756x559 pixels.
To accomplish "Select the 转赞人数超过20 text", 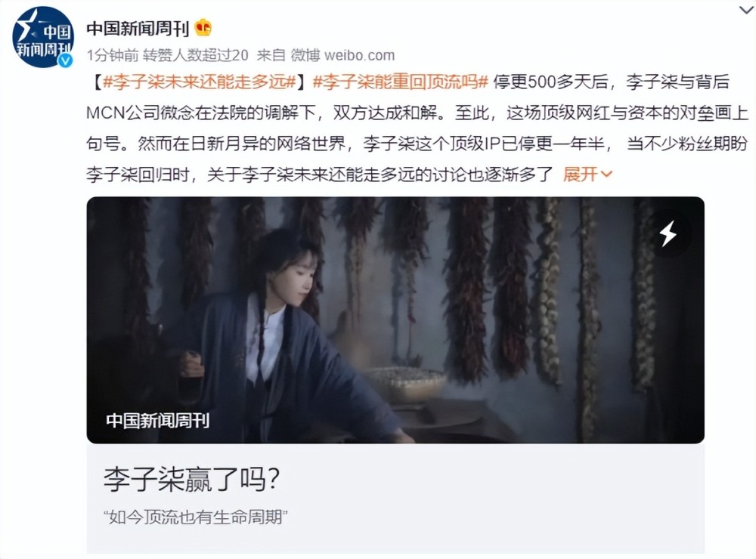I will tap(195, 55).
